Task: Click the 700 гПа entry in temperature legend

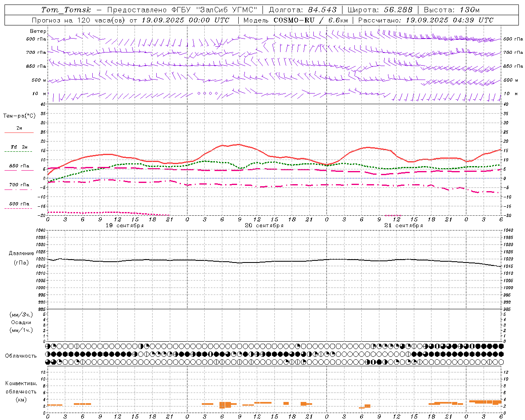Action: (19, 185)
